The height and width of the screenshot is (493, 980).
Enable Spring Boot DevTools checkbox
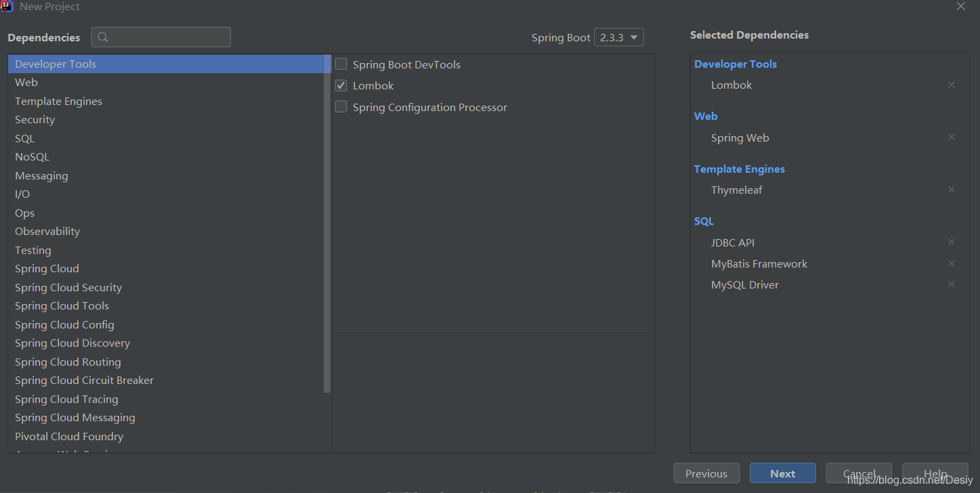[x=341, y=64]
